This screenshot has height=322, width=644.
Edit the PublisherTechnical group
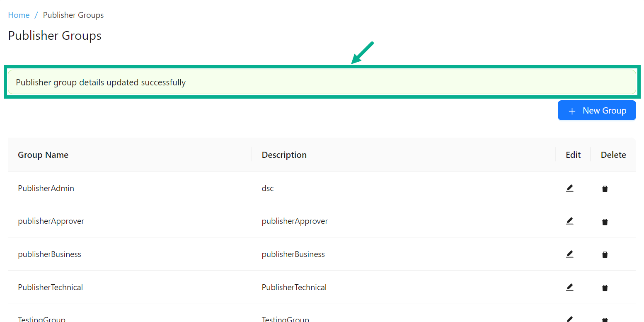pos(570,287)
